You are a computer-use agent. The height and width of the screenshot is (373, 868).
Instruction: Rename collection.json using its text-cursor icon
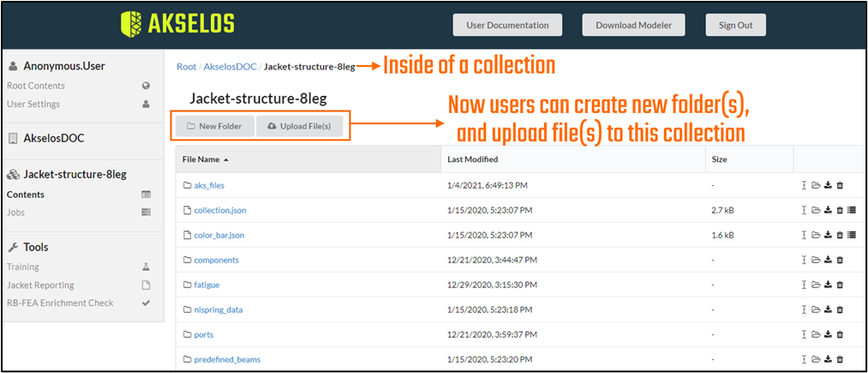(803, 210)
